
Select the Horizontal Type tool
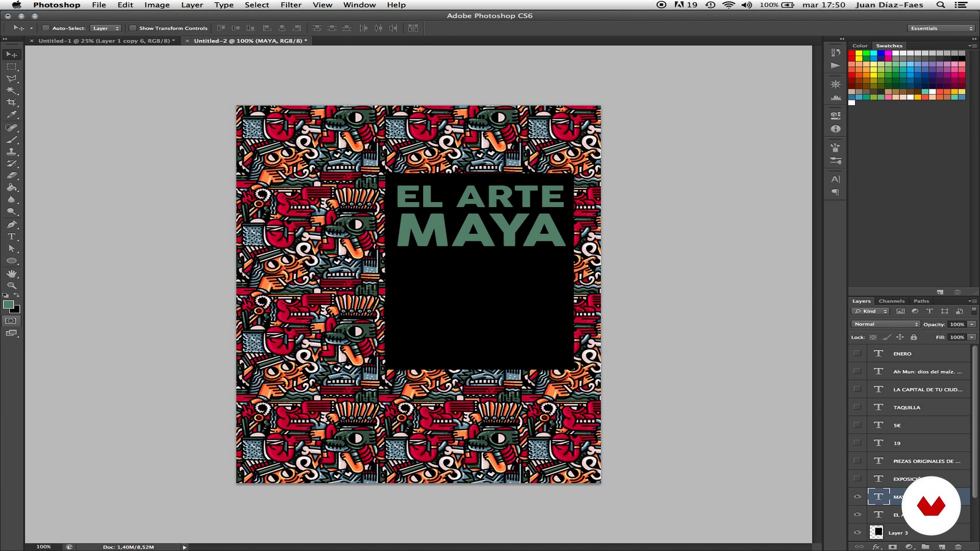(x=11, y=237)
